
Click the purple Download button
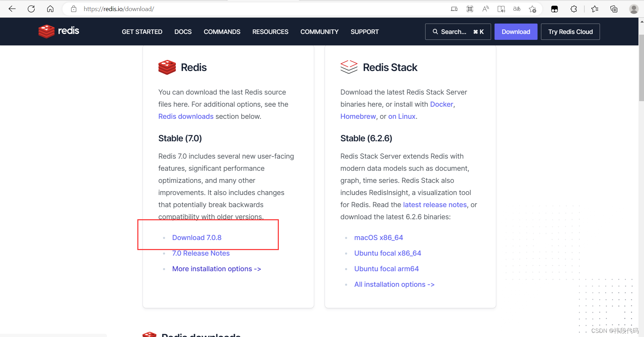pyautogui.click(x=516, y=32)
